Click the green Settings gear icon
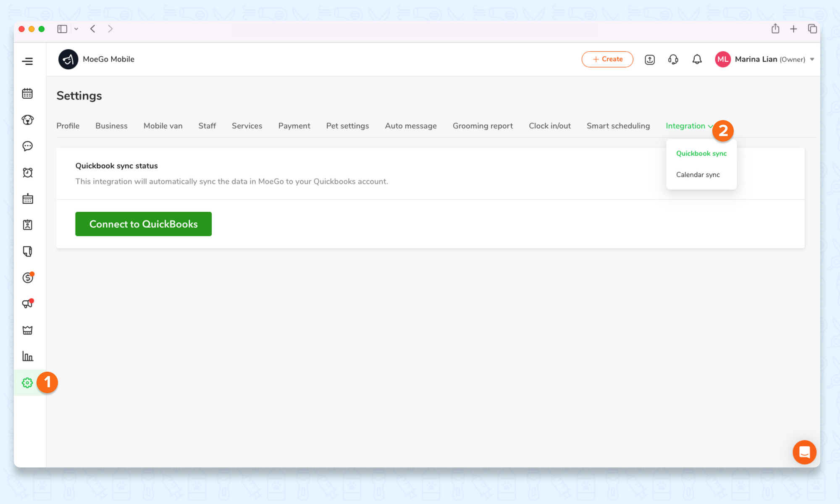Viewport: 840px width, 504px height. point(27,383)
